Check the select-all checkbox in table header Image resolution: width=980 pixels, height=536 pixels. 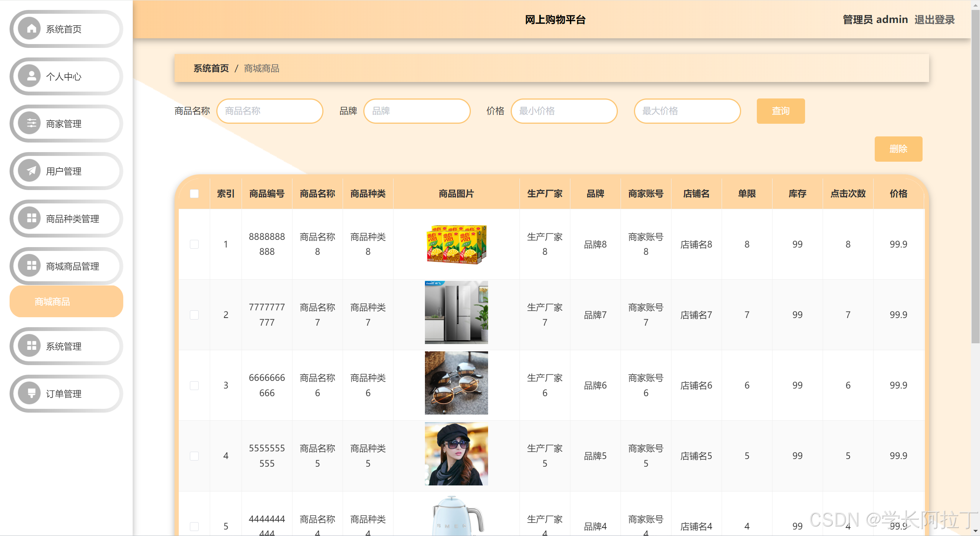click(194, 194)
